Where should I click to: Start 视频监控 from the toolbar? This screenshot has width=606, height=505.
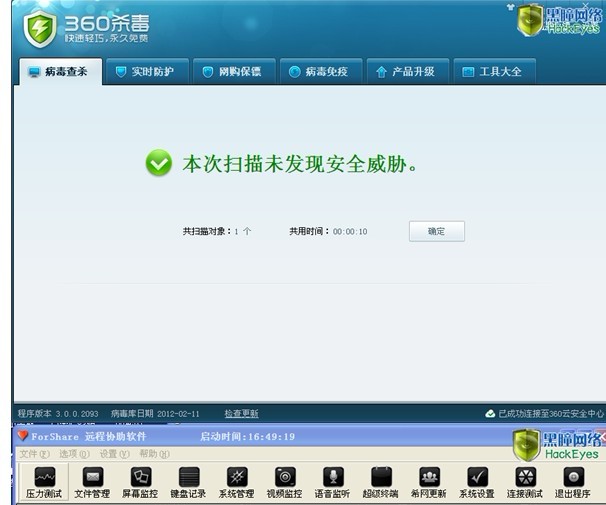click(284, 482)
